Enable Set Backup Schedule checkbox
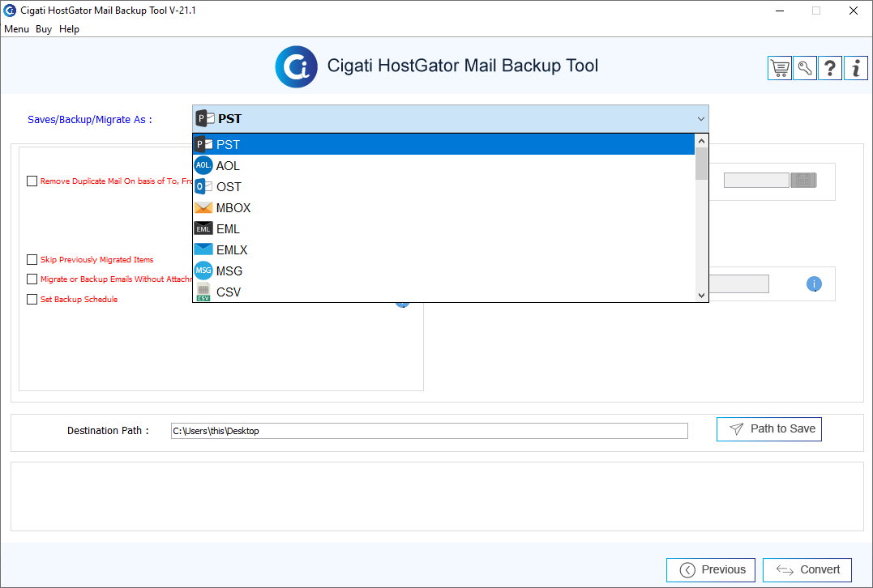The width and height of the screenshot is (873, 588). 32,300
